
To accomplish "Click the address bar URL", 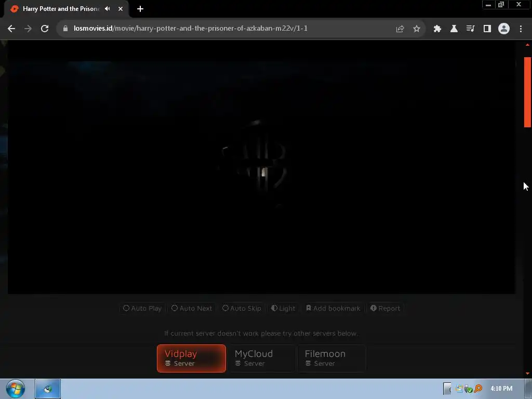I will [x=190, y=29].
